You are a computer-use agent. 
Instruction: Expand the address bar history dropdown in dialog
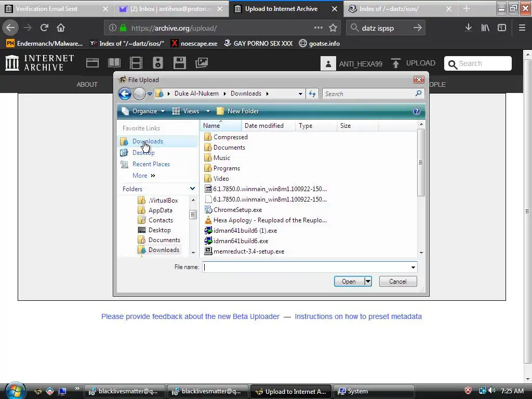tap(300, 94)
